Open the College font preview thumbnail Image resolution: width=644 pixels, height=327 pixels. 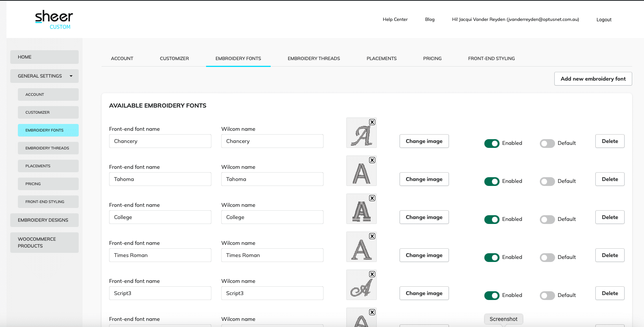click(361, 209)
